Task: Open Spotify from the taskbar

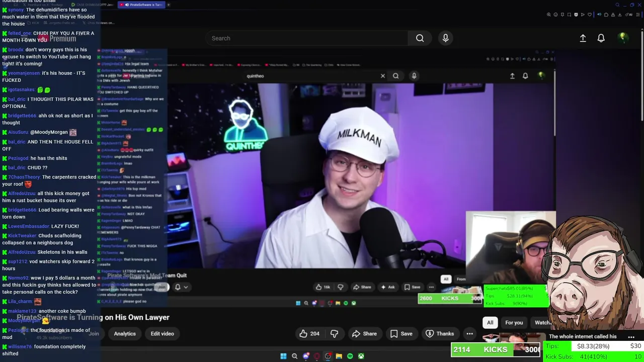Action: coord(350,356)
